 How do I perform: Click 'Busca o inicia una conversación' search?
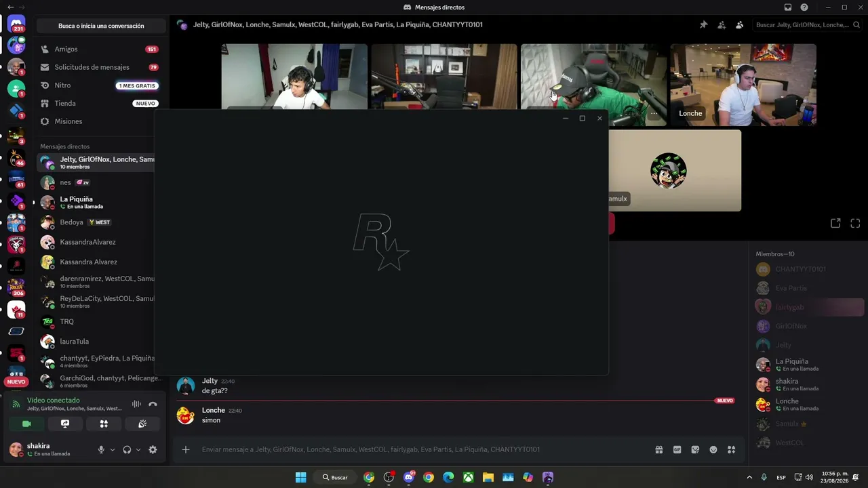click(x=101, y=26)
